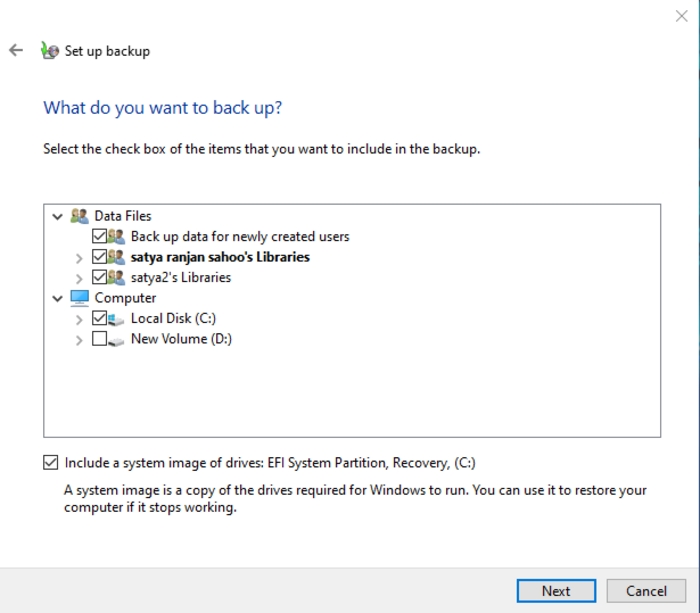700x613 pixels.
Task: Expand the New Volume (D:) node
Action: pyautogui.click(x=80, y=340)
